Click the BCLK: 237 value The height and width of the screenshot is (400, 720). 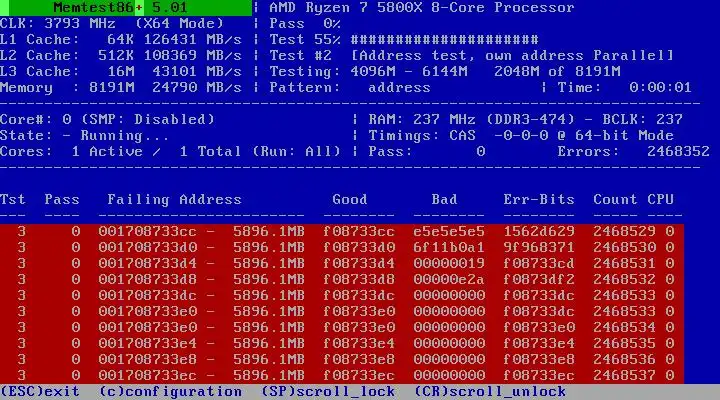(x=642, y=119)
